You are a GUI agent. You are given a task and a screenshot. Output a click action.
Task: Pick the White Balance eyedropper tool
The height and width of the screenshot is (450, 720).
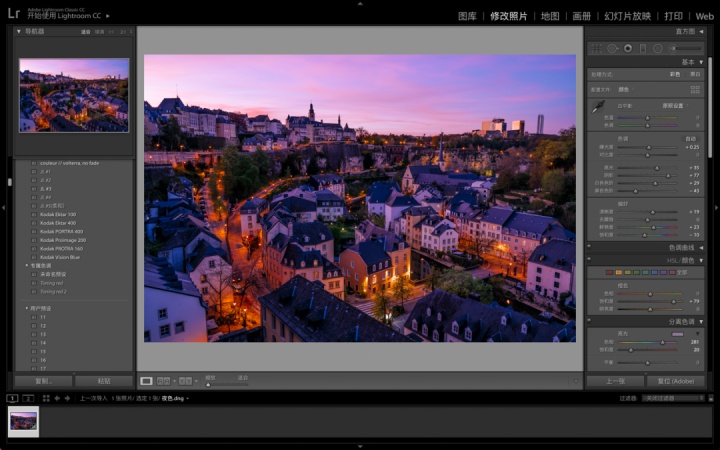tap(597, 107)
